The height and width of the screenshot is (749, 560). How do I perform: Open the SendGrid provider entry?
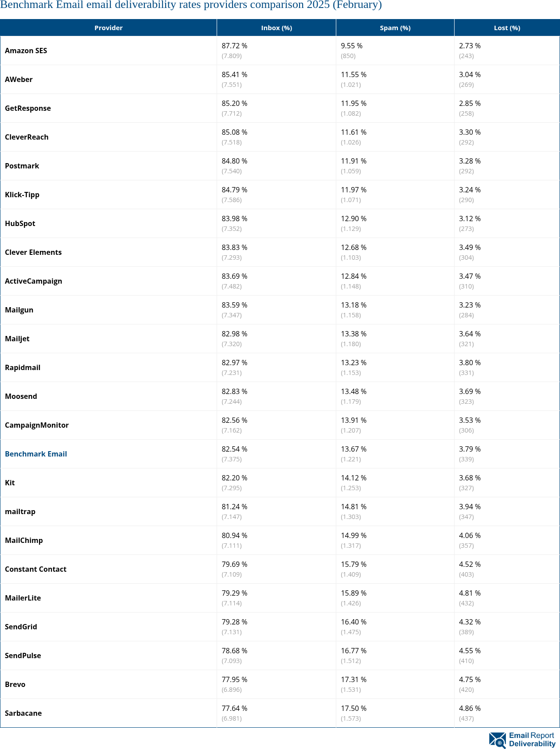point(21,627)
